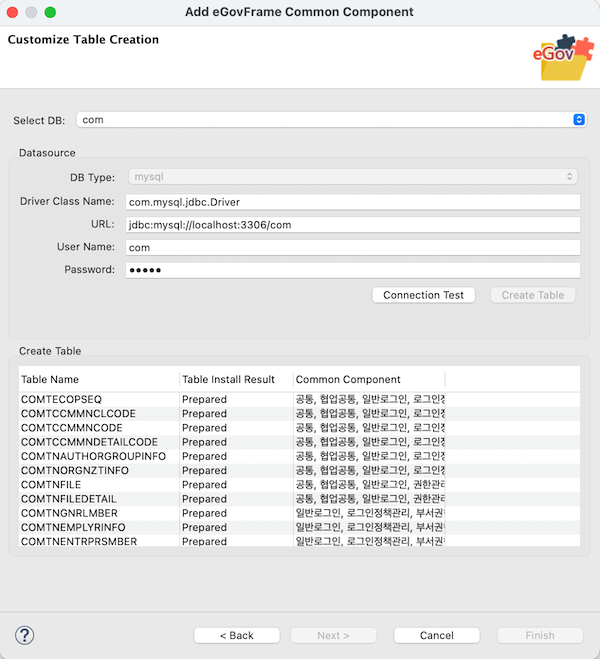Go back with the Back button
The image size is (600, 659).
(237, 635)
